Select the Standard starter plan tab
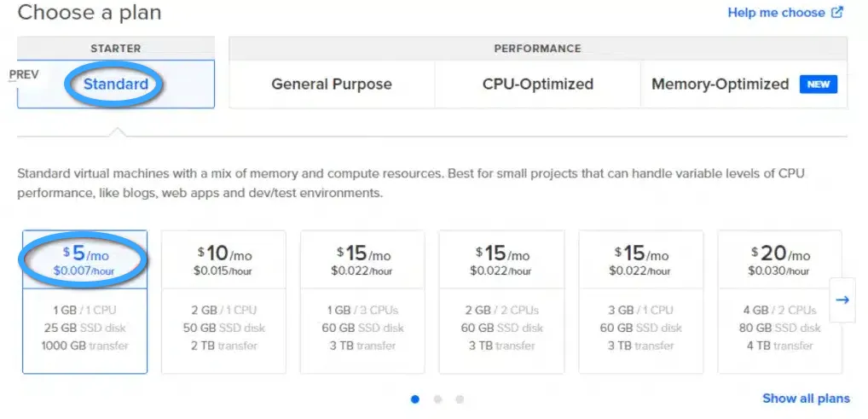 click(116, 84)
